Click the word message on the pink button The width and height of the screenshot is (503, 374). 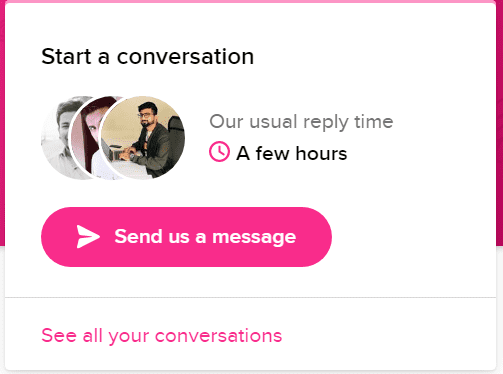254,237
